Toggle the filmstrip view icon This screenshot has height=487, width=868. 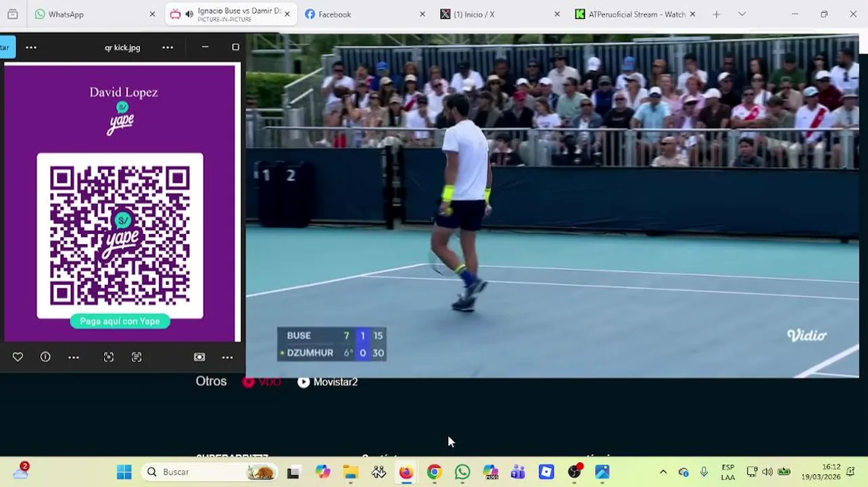coord(199,357)
